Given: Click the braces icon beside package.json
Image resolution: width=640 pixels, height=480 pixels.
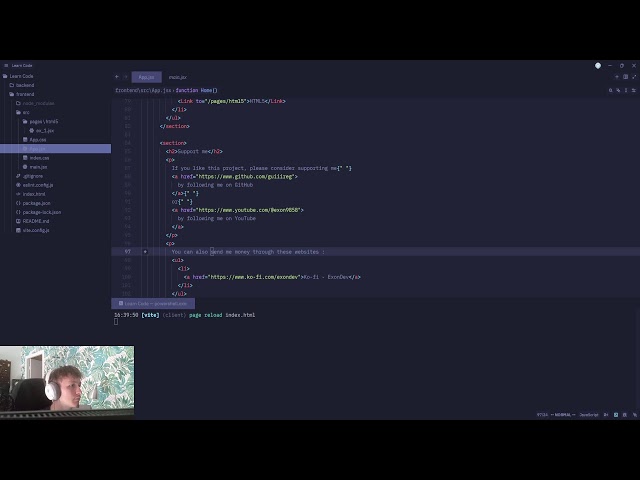Looking at the screenshot, I should (18, 203).
